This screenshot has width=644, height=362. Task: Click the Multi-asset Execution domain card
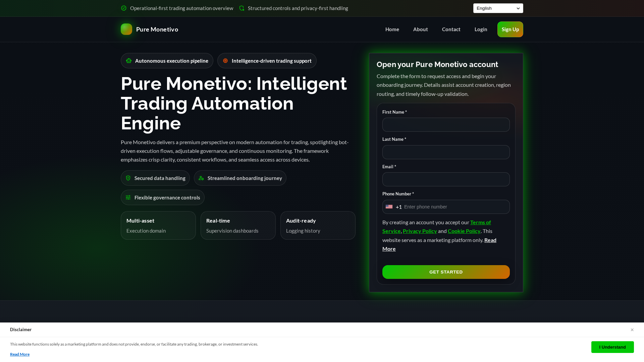coord(158,225)
